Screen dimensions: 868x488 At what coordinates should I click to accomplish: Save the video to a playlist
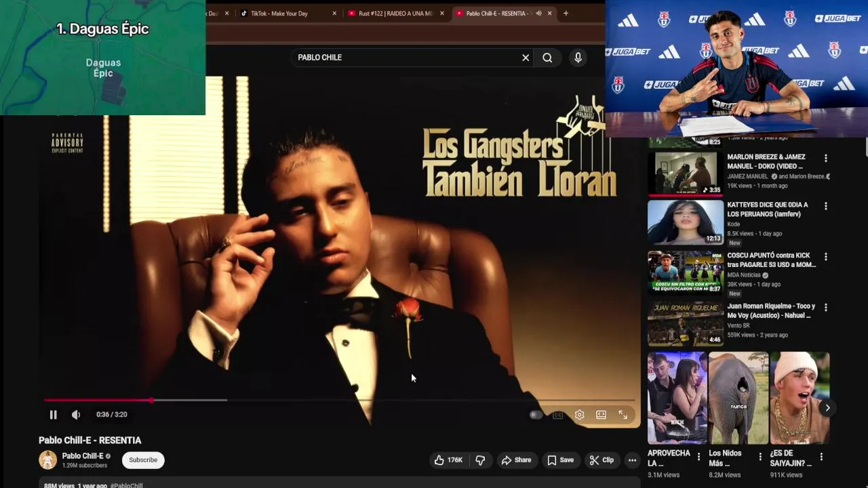[561, 460]
